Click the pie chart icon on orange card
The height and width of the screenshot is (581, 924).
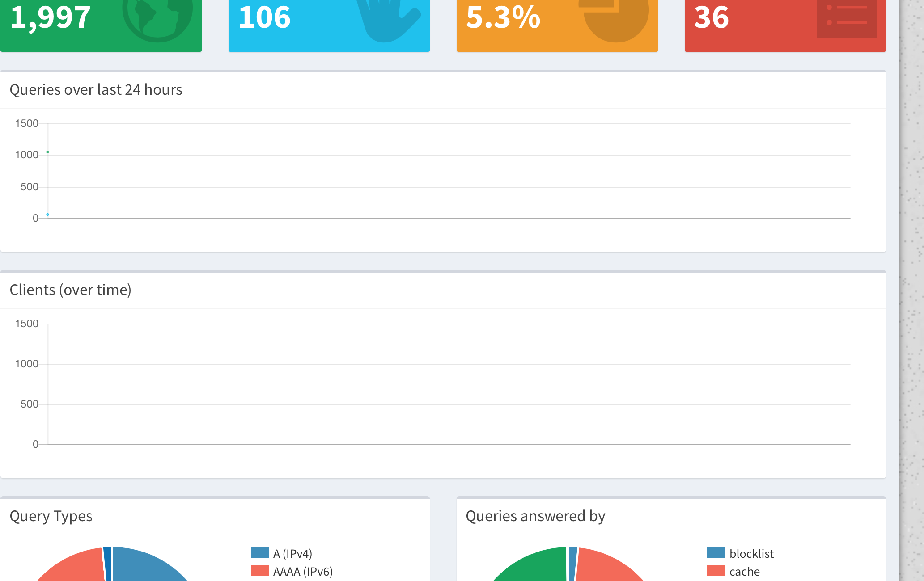pyautogui.click(x=614, y=21)
